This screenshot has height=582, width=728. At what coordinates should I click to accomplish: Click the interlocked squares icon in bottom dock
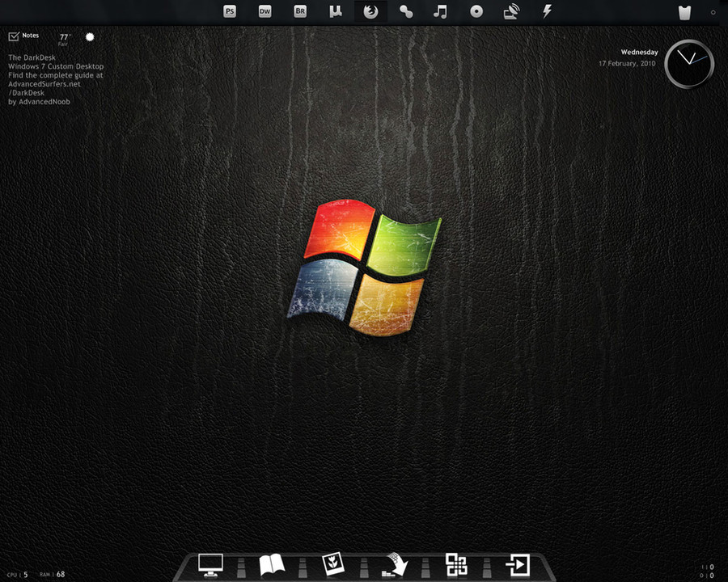tap(456, 565)
